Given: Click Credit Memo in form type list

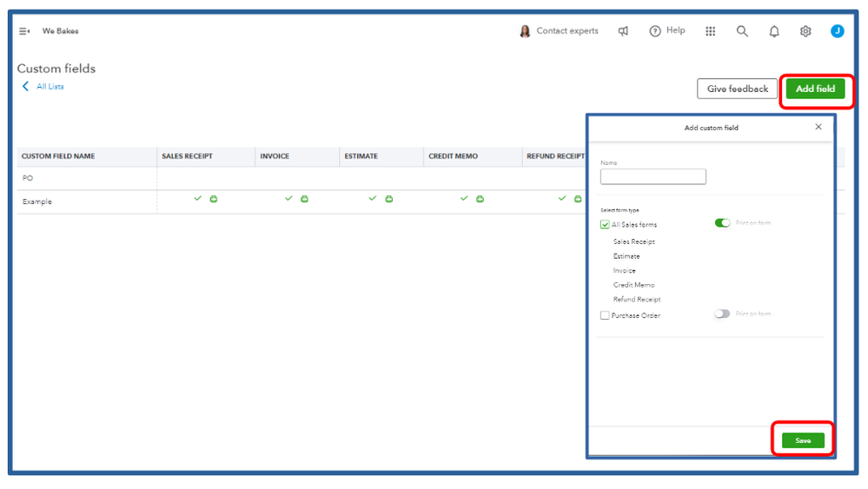Looking at the screenshot, I should tap(633, 285).
